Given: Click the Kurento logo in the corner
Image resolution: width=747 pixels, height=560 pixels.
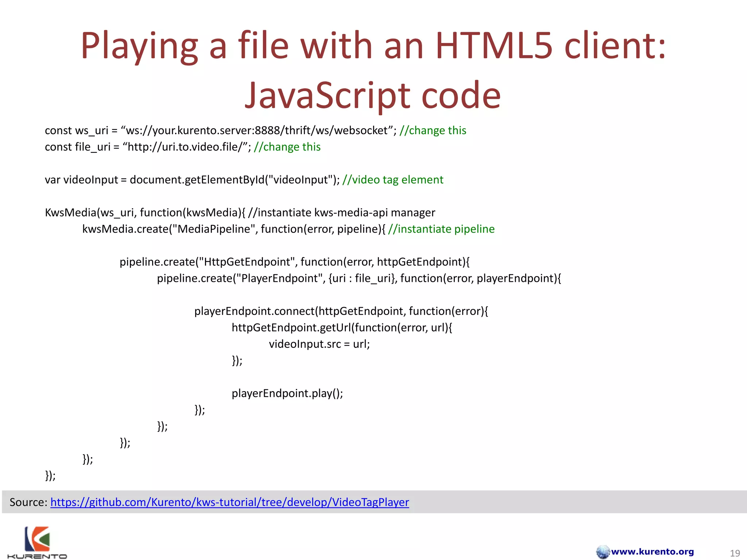Looking at the screenshot, I should 37,542.
